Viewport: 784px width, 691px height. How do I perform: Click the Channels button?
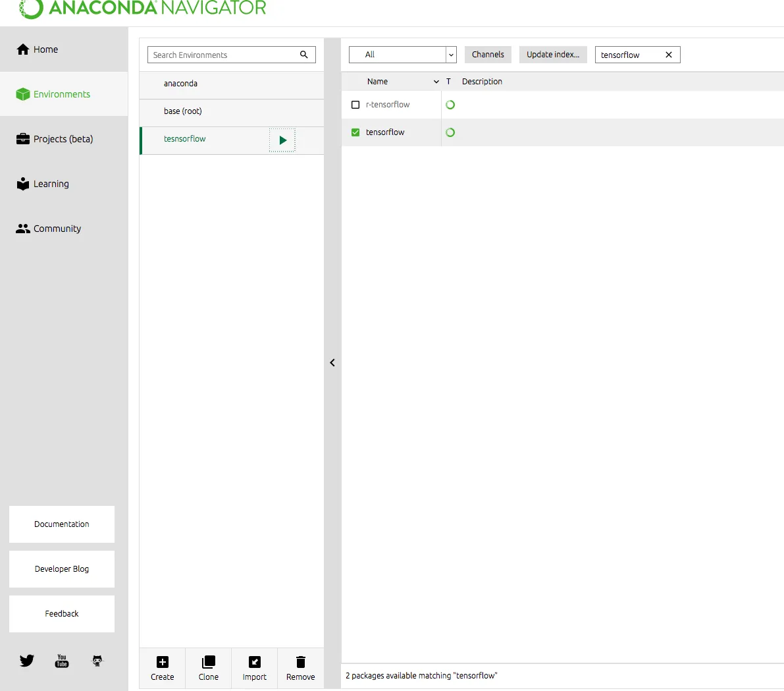488,55
